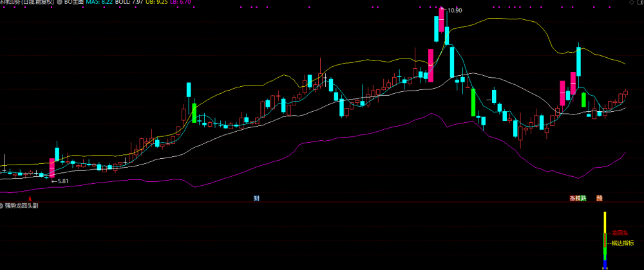Click the 强势龙回头副 sub-chart title
The width and height of the screenshot is (644, 270).
click(22, 206)
